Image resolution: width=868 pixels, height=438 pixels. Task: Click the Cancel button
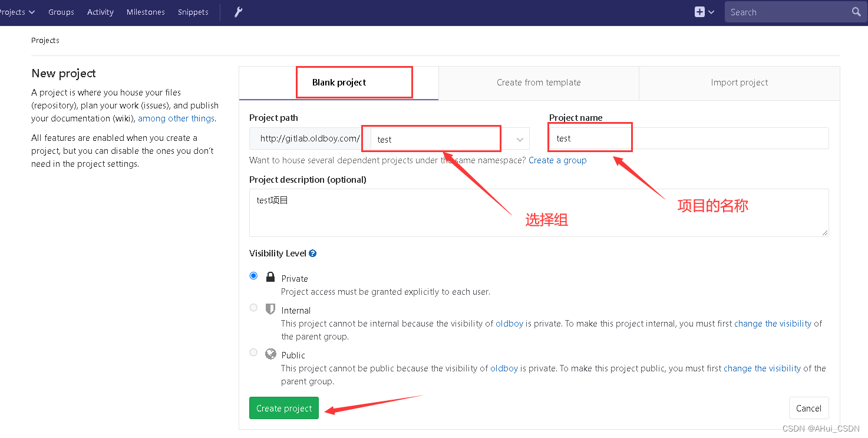[x=808, y=408]
